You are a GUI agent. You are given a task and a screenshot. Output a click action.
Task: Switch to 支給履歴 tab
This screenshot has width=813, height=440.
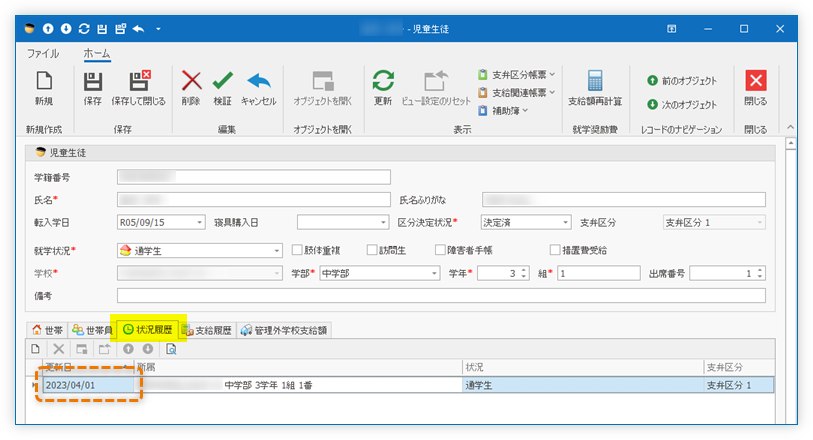(207, 330)
